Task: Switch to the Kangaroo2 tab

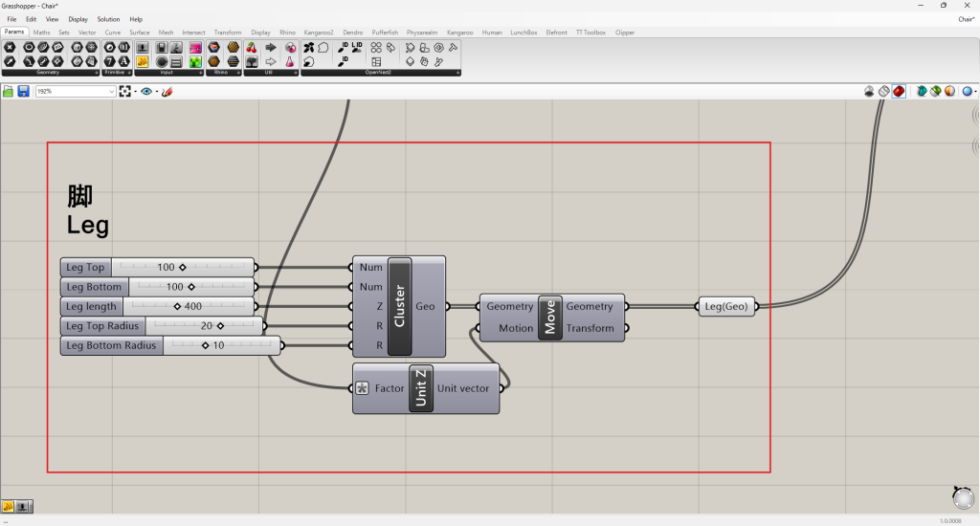Action: click(320, 33)
